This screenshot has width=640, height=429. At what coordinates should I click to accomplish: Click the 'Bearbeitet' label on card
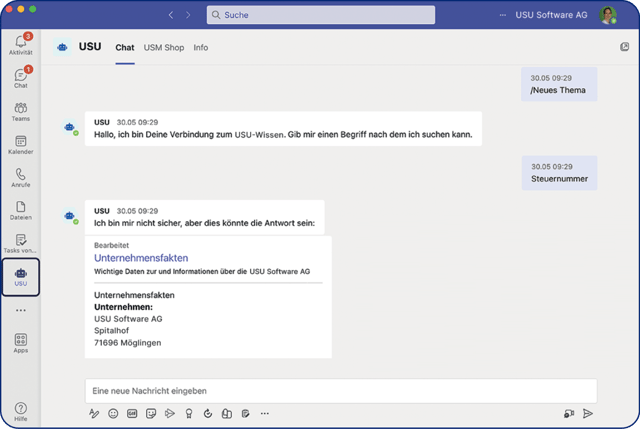[x=111, y=245]
